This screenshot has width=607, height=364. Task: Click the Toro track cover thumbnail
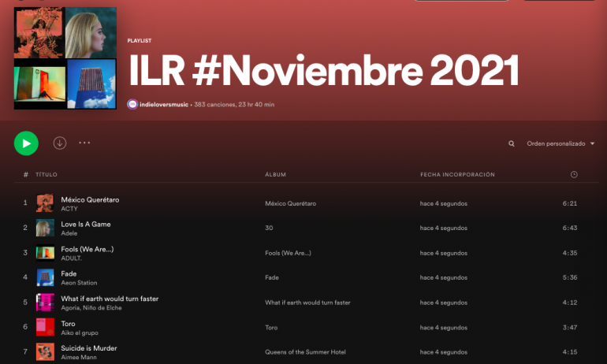pyautogui.click(x=45, y=327)
